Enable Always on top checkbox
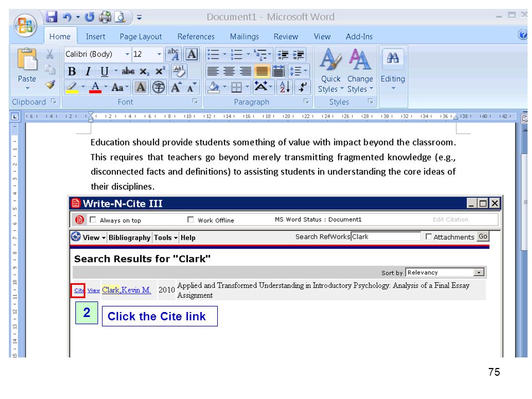 93,220
